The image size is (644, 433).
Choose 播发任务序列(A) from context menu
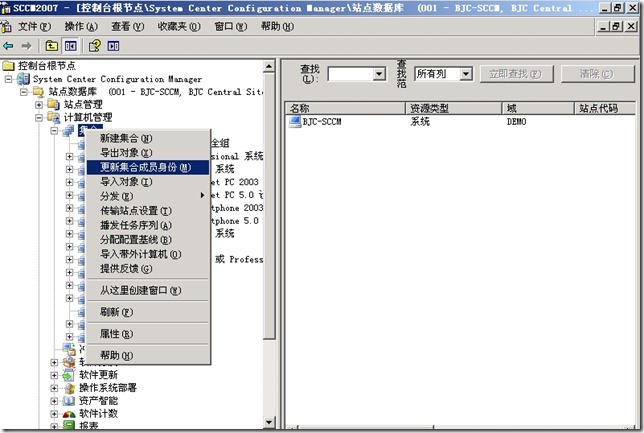[x=148, y=225]
